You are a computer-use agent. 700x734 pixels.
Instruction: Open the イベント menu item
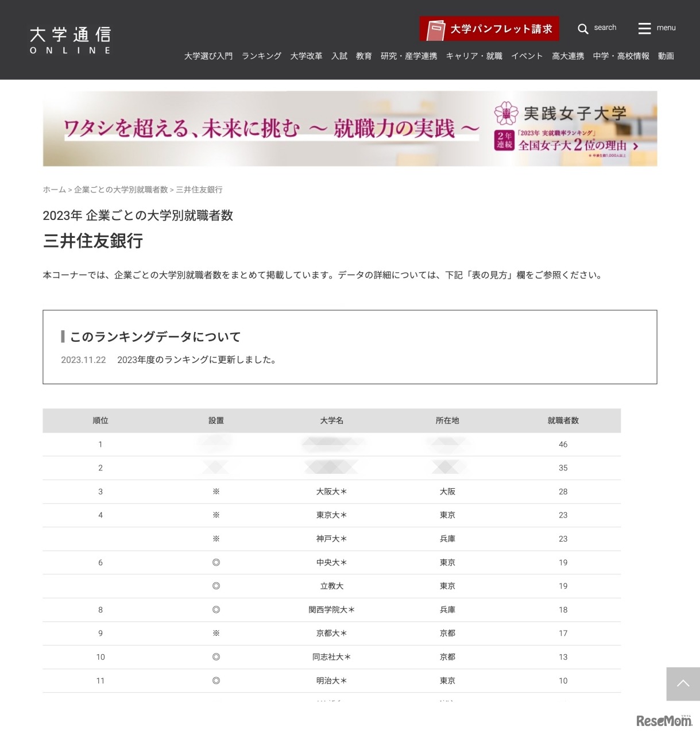(527, 56)
